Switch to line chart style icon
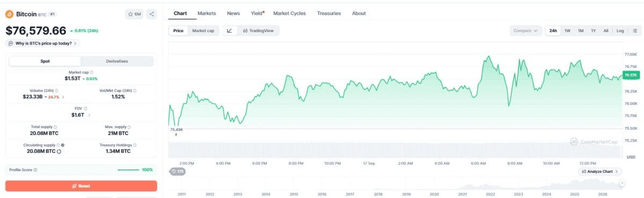Viewport: 644px width, 198px height. pos(230,31)
